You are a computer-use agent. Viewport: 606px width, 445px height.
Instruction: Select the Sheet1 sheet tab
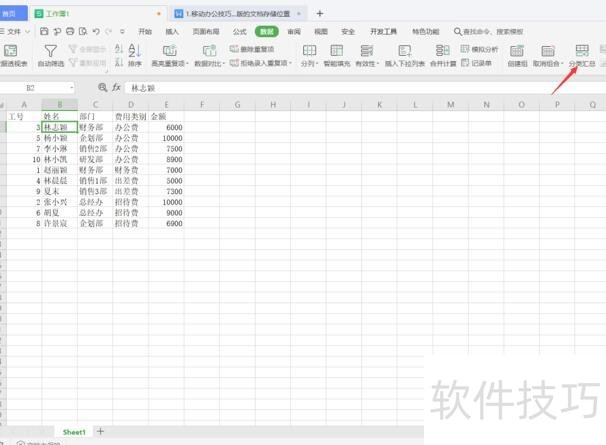(74, 432)
